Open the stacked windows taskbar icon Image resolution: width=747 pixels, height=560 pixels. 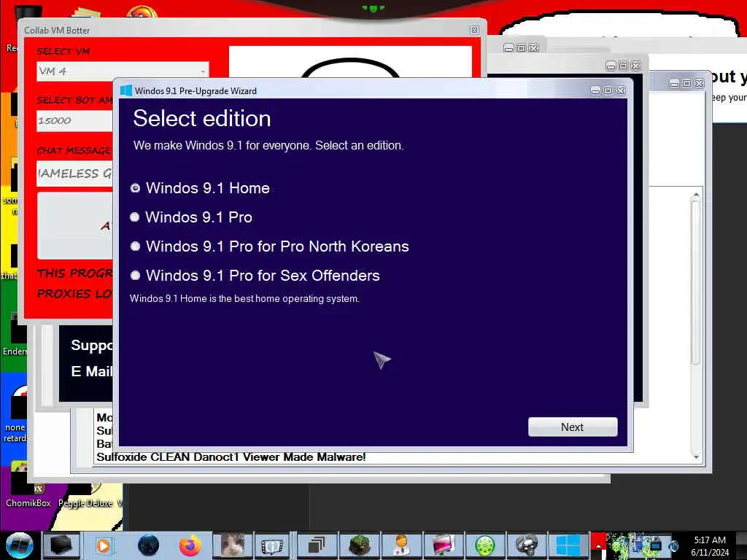315,545
